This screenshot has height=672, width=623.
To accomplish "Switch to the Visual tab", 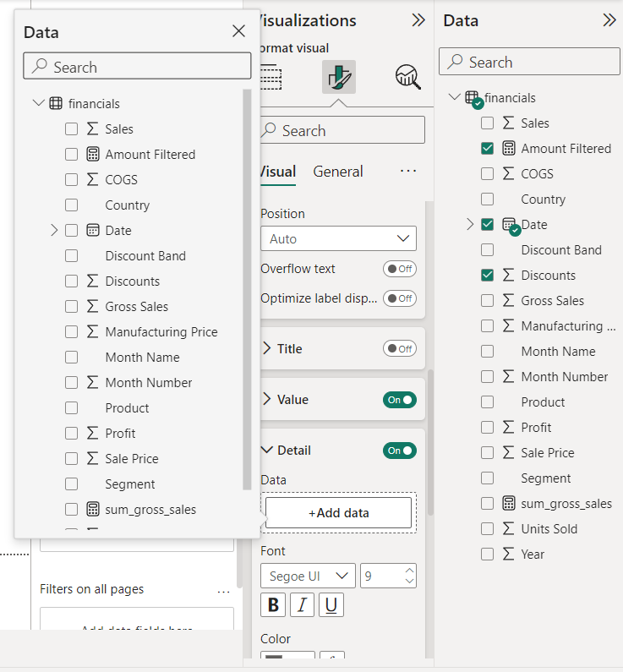I will 277,172.
